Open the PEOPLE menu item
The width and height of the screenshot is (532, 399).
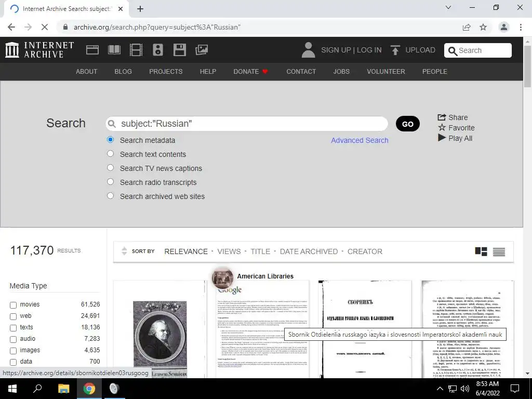click(435, 72)
